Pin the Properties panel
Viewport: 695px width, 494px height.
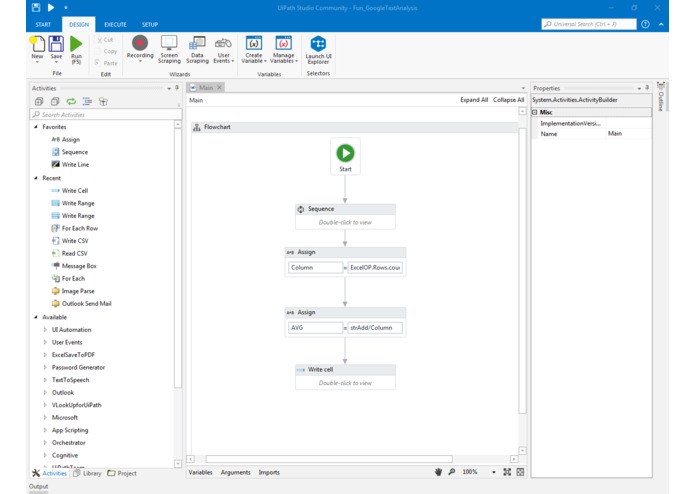647,88
